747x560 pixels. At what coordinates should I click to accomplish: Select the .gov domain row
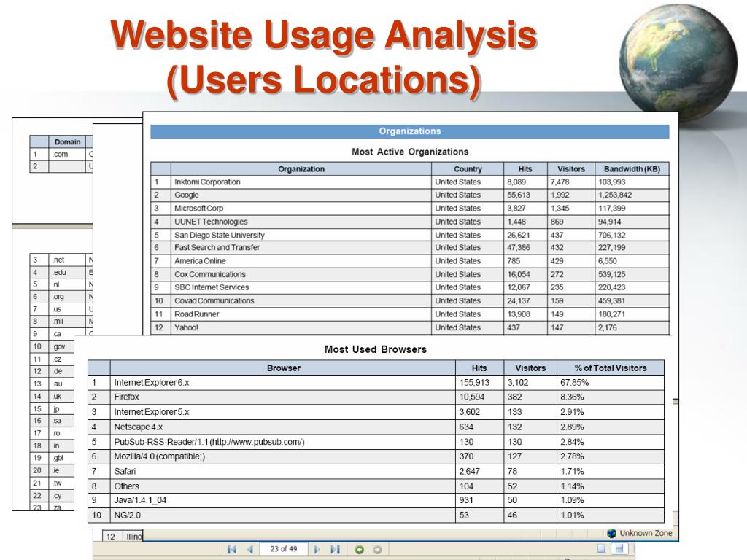53,346
